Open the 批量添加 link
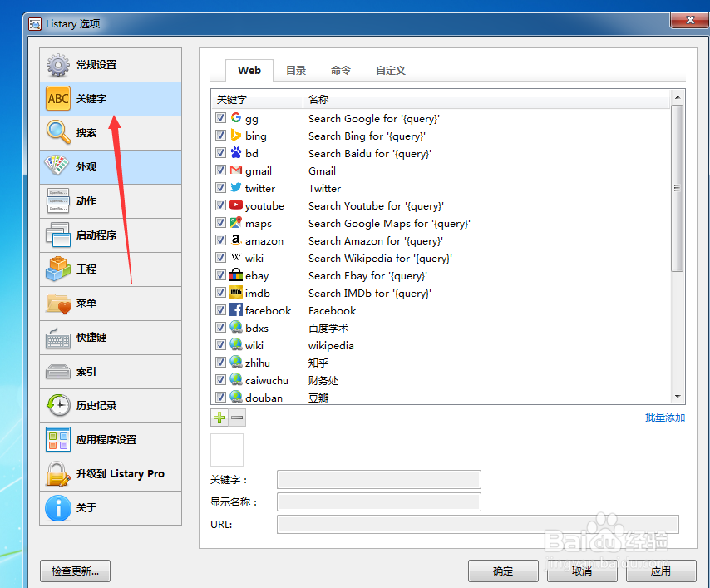 665,418
